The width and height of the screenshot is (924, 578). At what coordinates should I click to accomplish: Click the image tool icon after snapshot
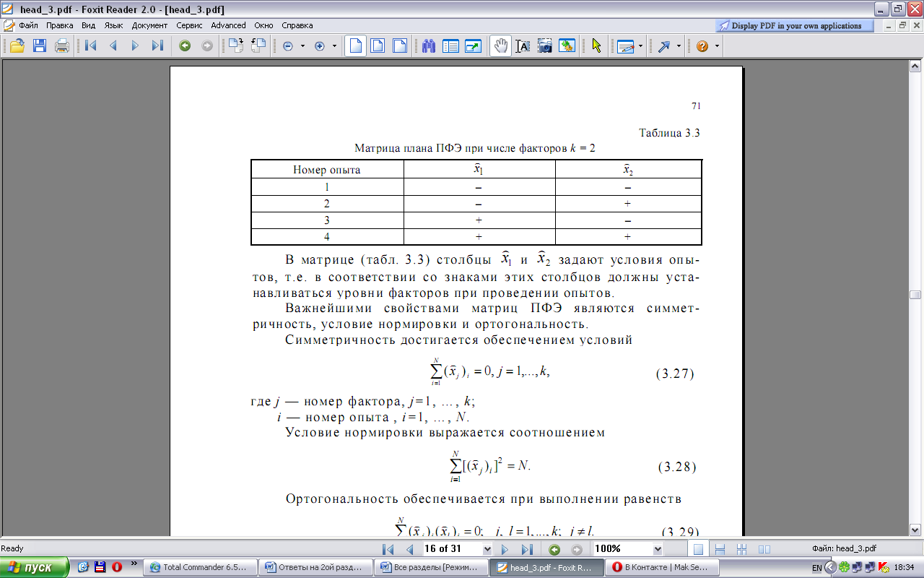[567, 46]
